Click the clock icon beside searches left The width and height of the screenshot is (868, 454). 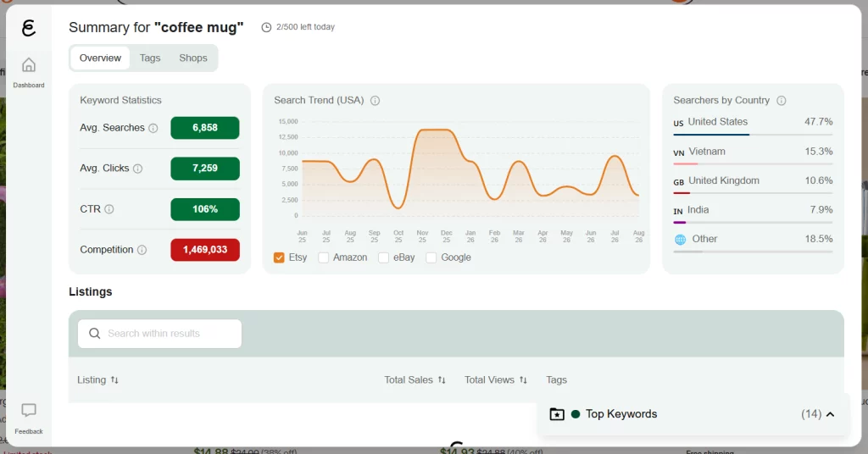coord(266,27)
